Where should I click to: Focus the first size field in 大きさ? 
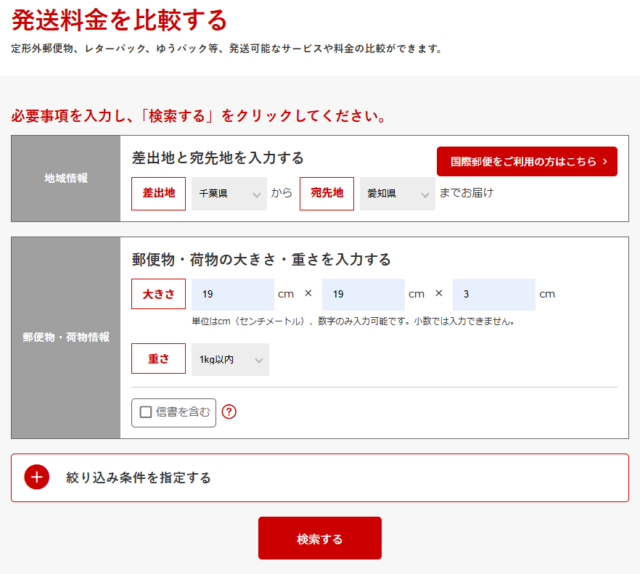coord(232,294)
